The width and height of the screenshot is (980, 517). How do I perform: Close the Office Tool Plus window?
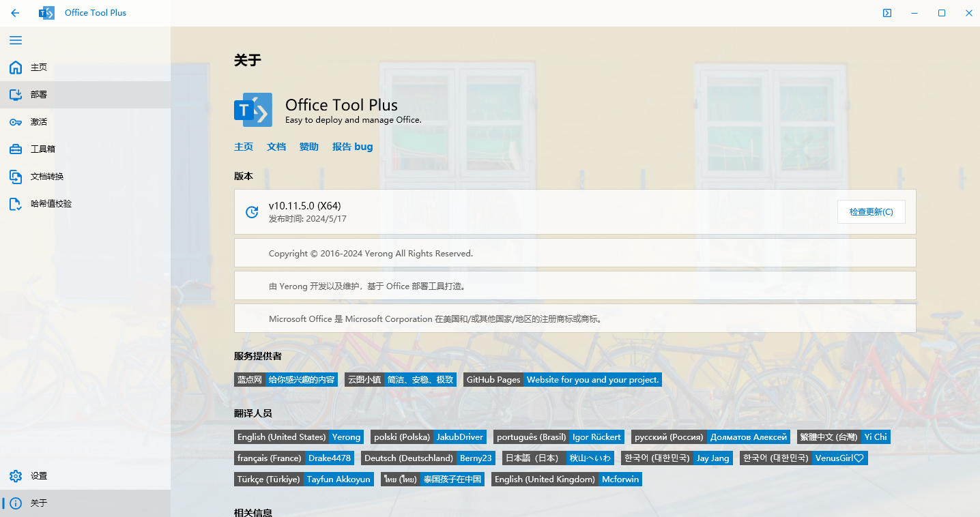(x=968, y=13)
